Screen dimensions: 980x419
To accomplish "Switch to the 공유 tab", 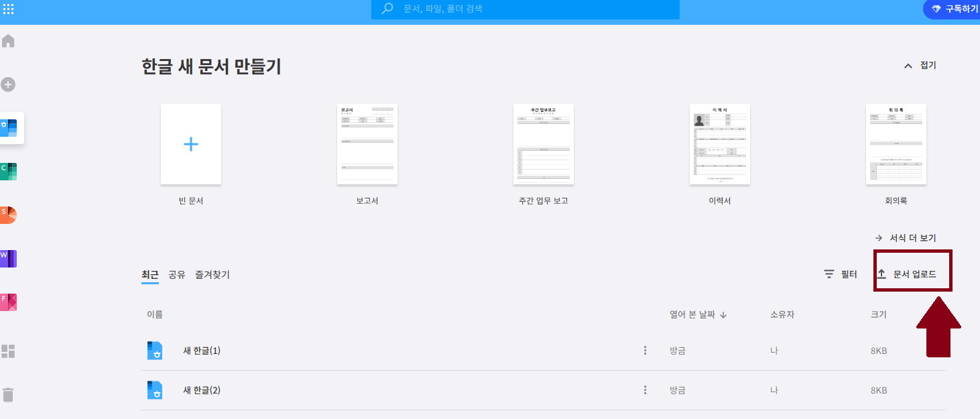I will coord(176,274).
